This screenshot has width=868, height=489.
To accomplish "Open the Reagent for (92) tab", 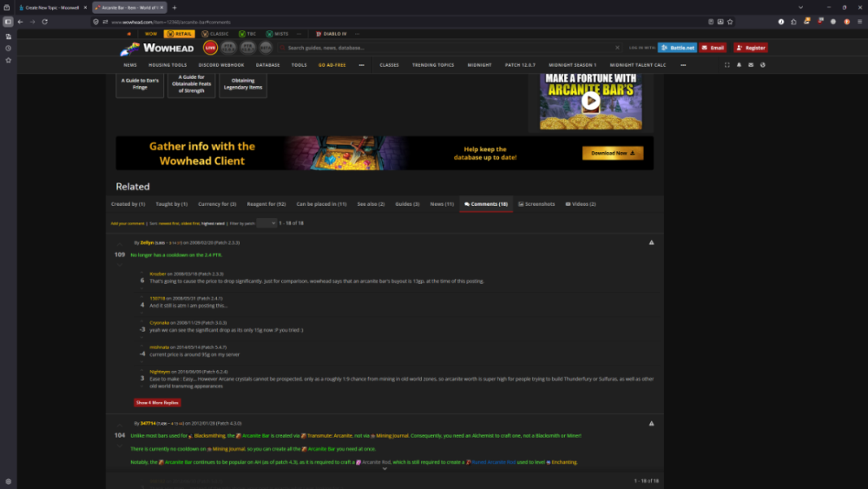I will pos(266,204).
